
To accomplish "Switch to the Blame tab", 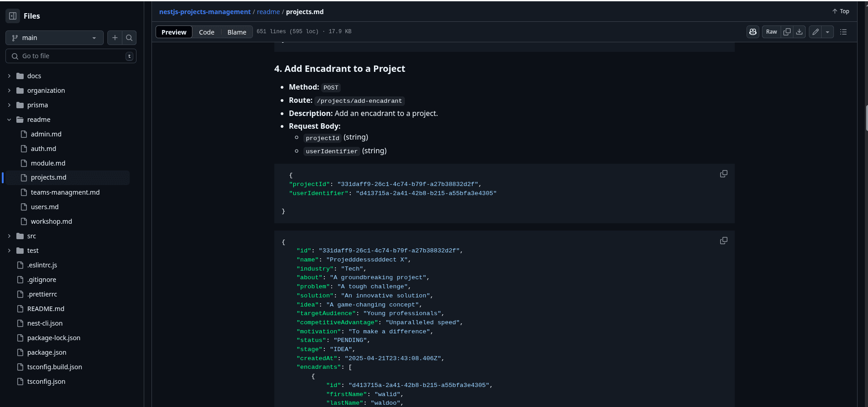I will [237, 32].
